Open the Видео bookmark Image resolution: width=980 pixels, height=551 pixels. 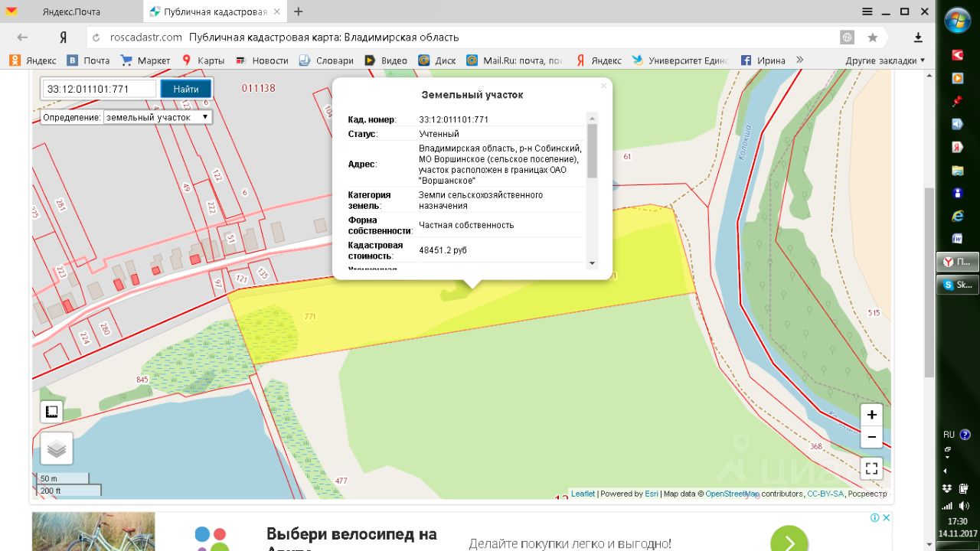[x=386, y=60]
